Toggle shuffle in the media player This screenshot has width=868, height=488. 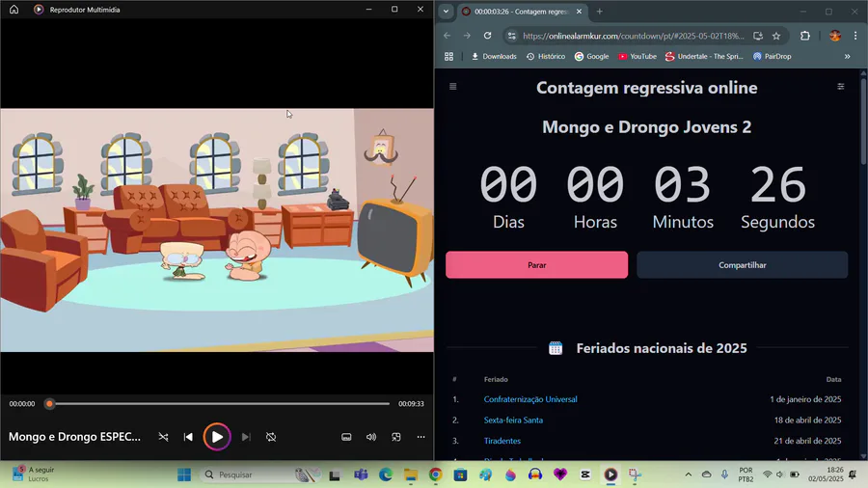tap(163, 437)
